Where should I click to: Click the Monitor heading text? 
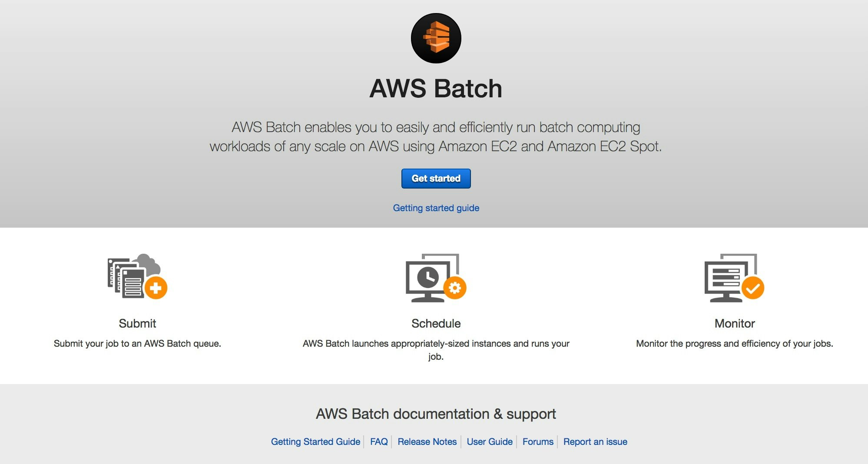coord(735,324)
